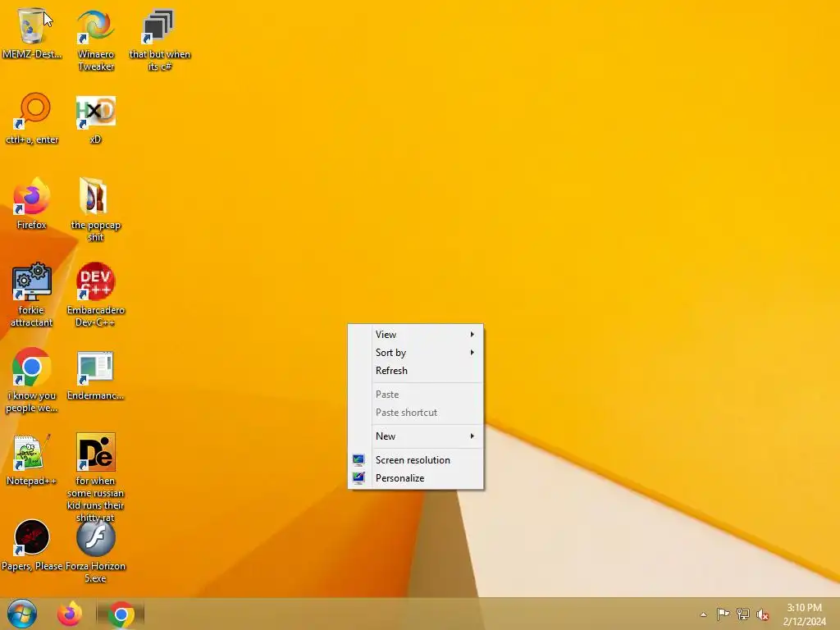Open the Sort by submenu

point(416,353)
